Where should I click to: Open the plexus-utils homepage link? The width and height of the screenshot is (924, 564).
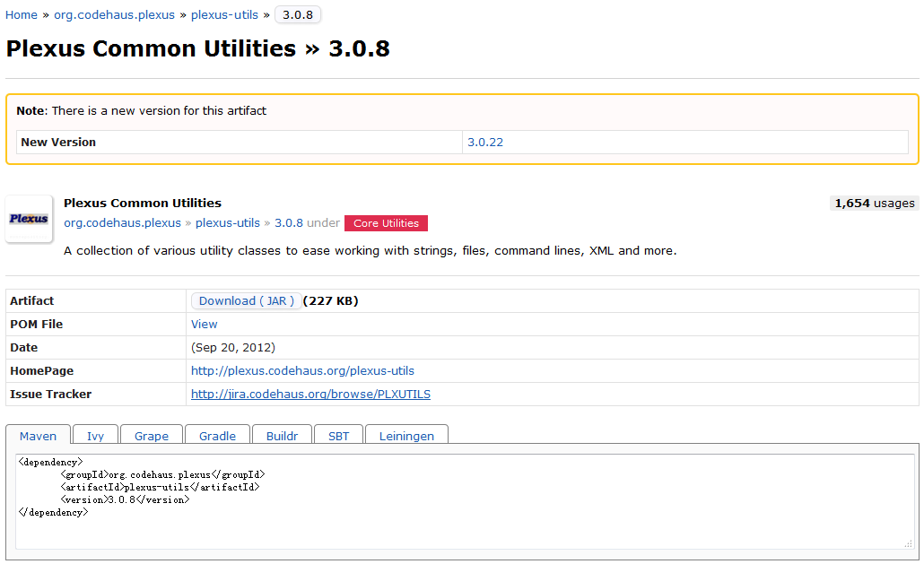[302, 370]
